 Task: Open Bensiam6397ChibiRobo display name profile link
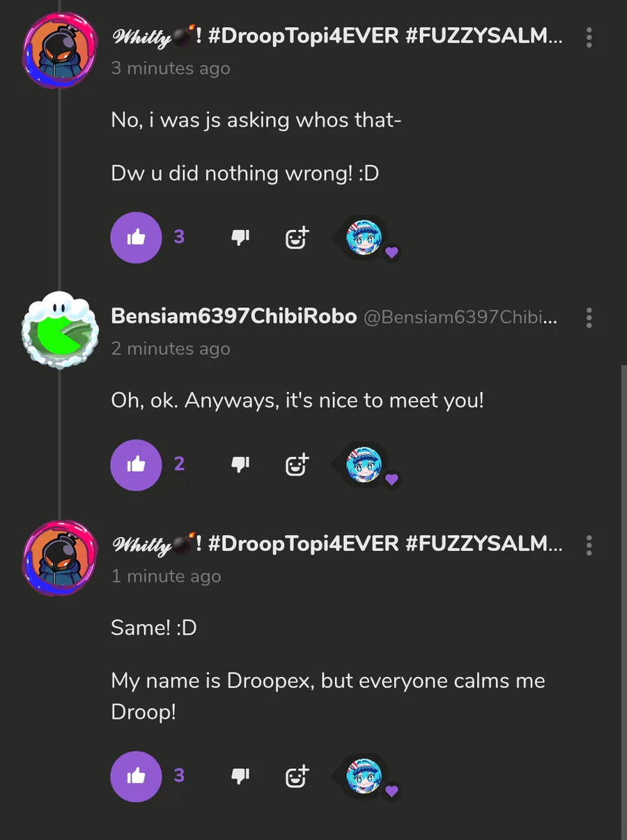[233, 317]
